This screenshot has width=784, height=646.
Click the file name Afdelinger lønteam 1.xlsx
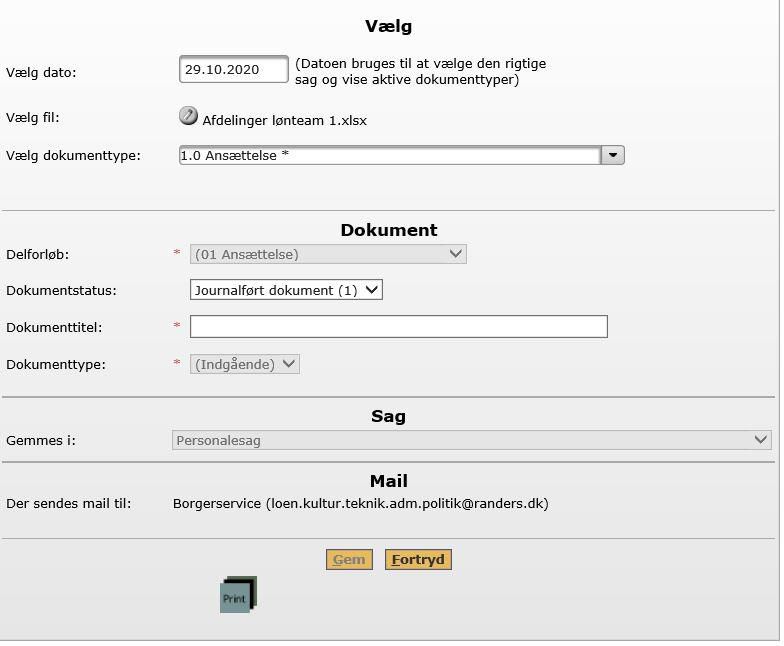point(284,120)
